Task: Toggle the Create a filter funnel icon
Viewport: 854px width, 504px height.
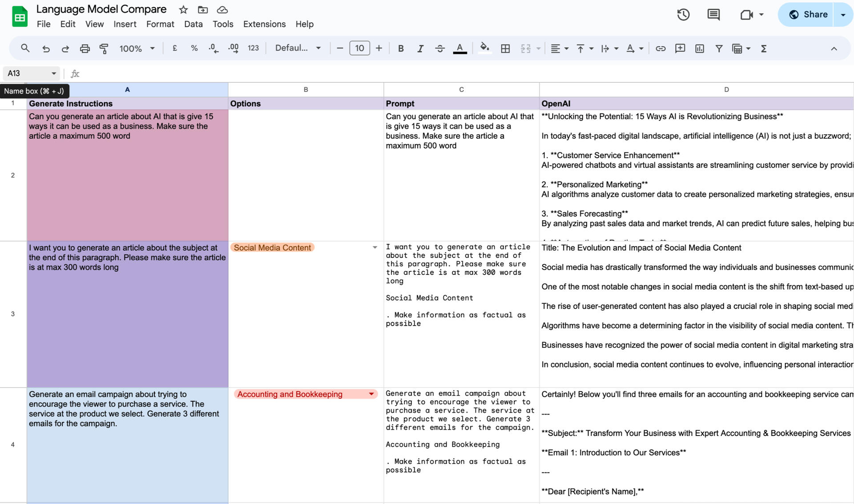Action: coord(719,48)
